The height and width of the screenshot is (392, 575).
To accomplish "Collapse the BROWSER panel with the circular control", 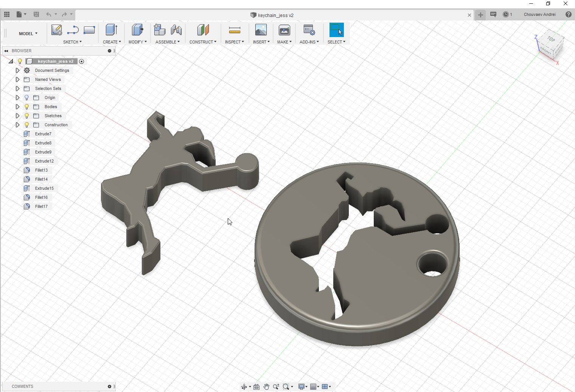I will (x=109, y=50).
